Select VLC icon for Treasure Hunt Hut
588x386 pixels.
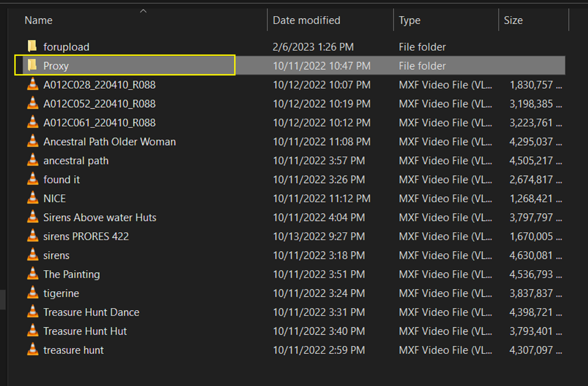(32, 331)
